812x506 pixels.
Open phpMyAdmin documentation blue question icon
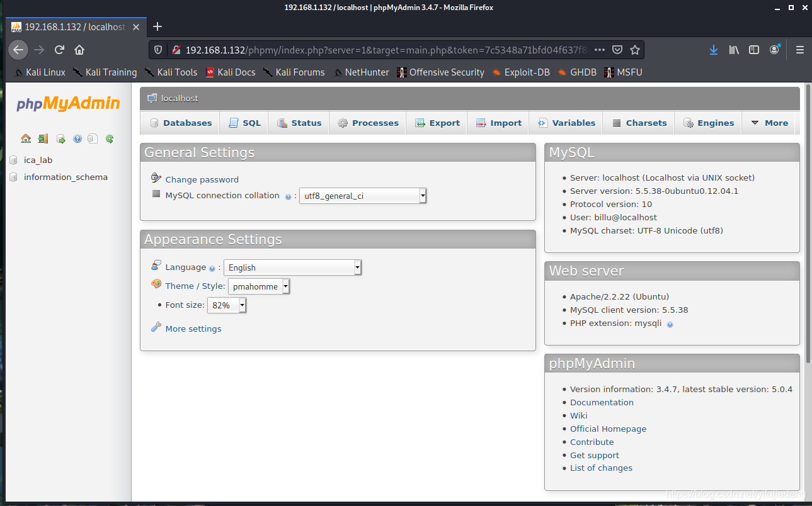[x=77, y=138]
